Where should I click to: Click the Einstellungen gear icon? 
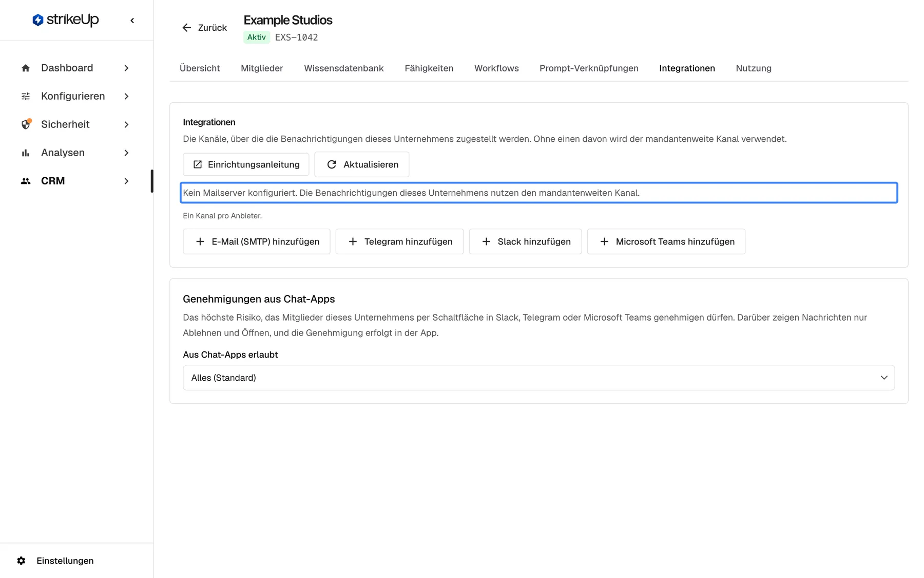point(21,561)
